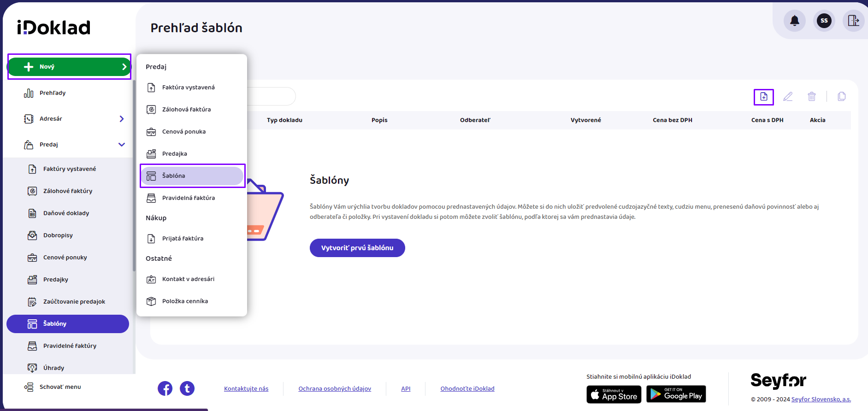Click the Google Play download badge
This screenshot has width=868, height=411.
point(676,394)
